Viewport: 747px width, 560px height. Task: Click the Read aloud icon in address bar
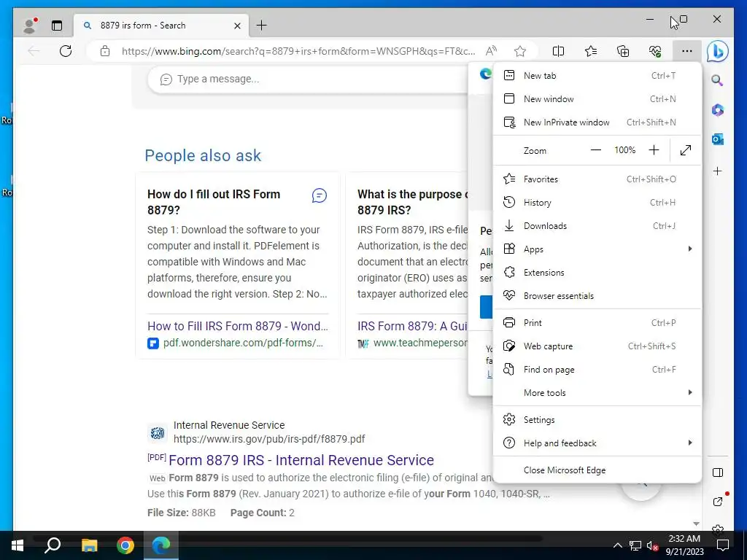tap(491, 51)
